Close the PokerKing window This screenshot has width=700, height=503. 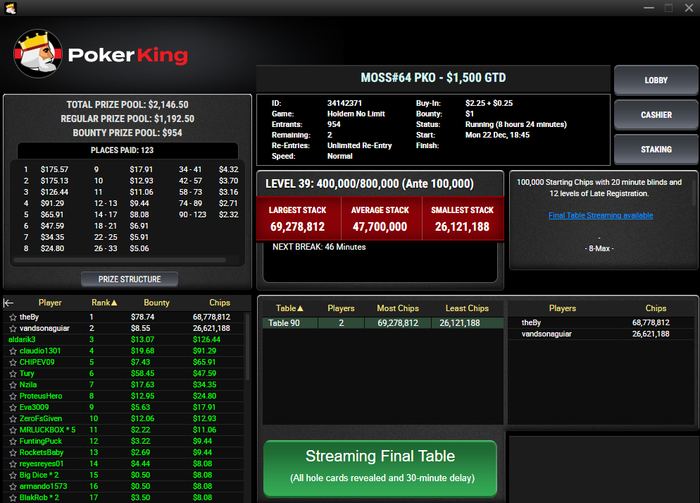[x=689, y=8]
